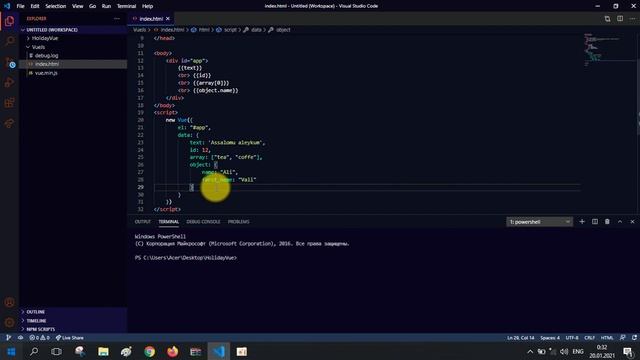Viewport: 640px width, 360px height.
Task: Maximize the panel with up chevron
Action: pos(620,222)
